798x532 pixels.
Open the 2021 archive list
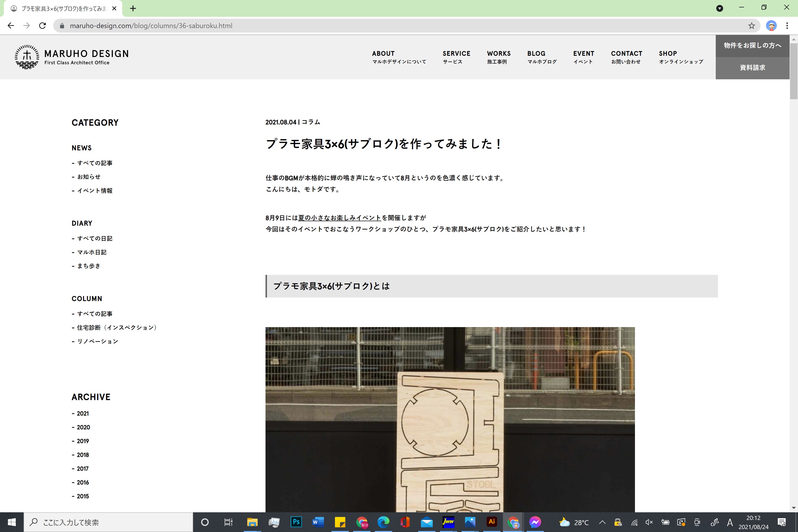[83, 414]
